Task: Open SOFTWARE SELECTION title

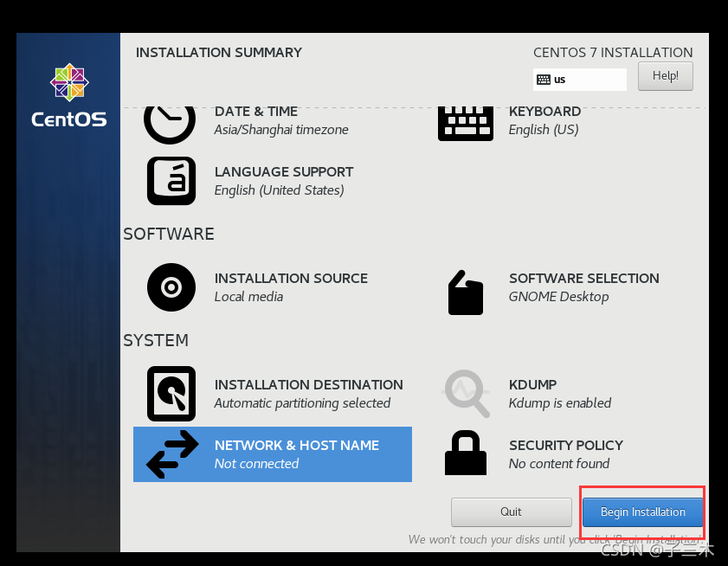Action: click(x=584, y=279)
